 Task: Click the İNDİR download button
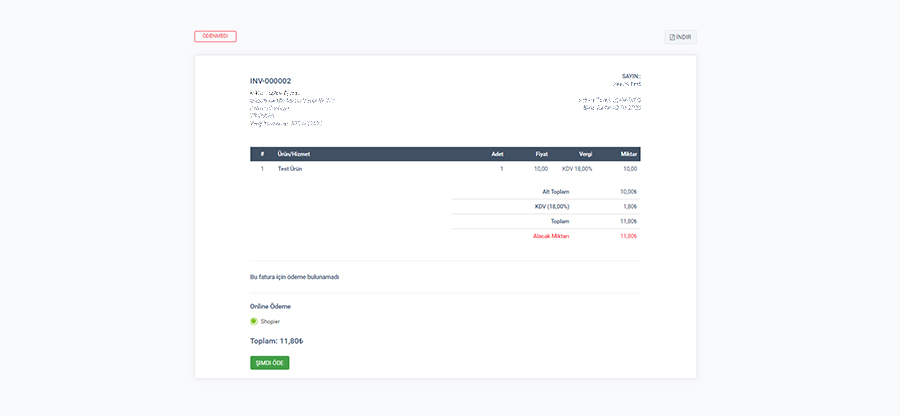point(680,37)
